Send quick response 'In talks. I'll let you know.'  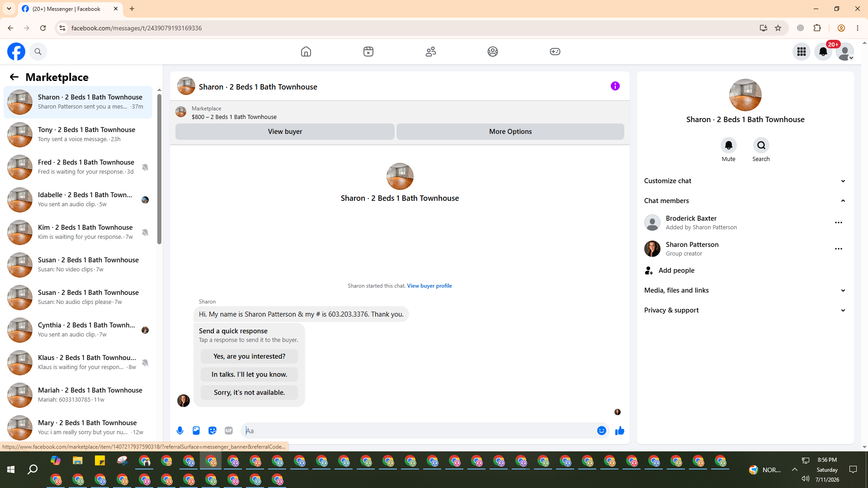(x=250, y=374)
